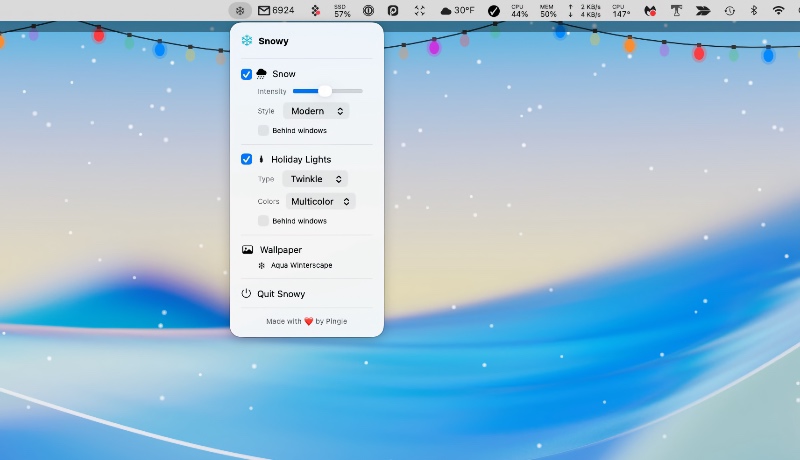Enable Behind windows under Holiday Lights
The height and width of the screenshot is (460, 800).
(263, 221)
